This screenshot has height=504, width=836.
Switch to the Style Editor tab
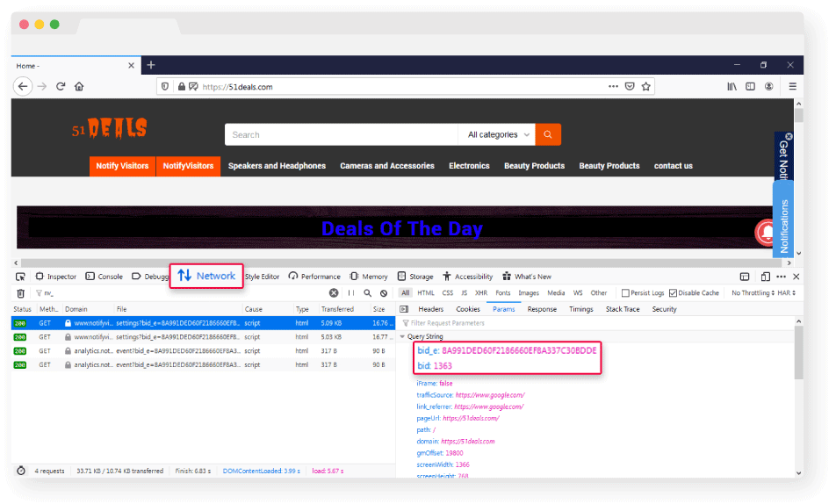[262, 277]
